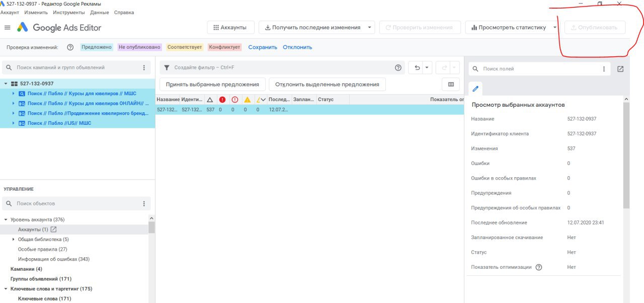Select the pencil edit tab icon

[x=475, y=89]
